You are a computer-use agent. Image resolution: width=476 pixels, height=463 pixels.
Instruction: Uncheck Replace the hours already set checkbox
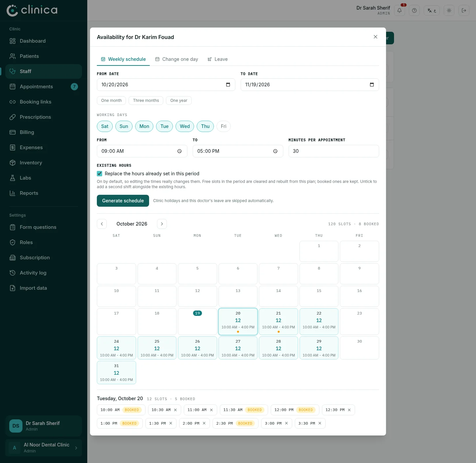point(99,174)
